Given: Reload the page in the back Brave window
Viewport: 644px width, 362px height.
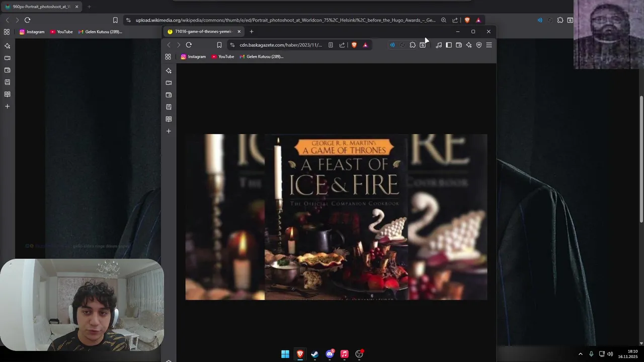Looking at the screenshot, I should point(27,20).
